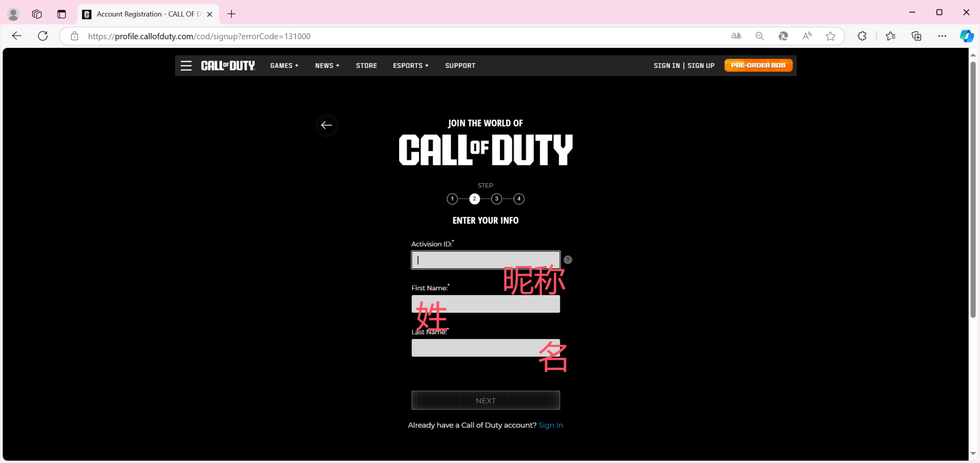Add this page to favorites
This screenshot has width=980, height=463.
(831, 36)
